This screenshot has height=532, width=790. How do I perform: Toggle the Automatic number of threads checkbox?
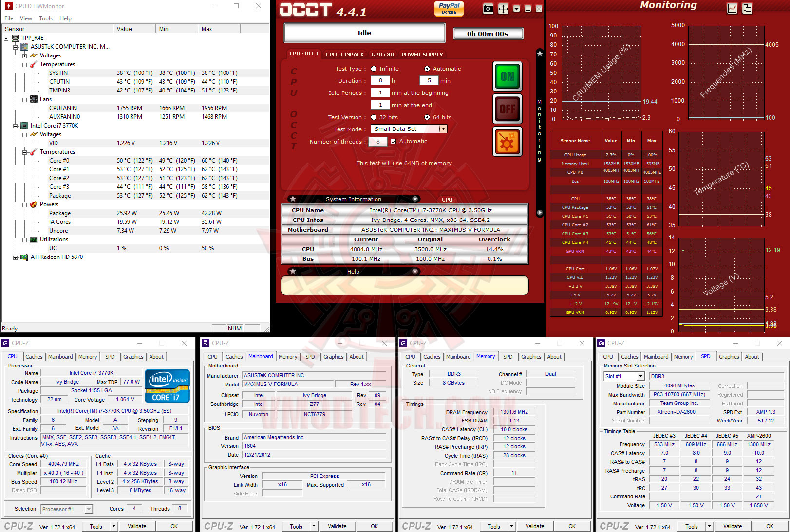tap(394, 142)
